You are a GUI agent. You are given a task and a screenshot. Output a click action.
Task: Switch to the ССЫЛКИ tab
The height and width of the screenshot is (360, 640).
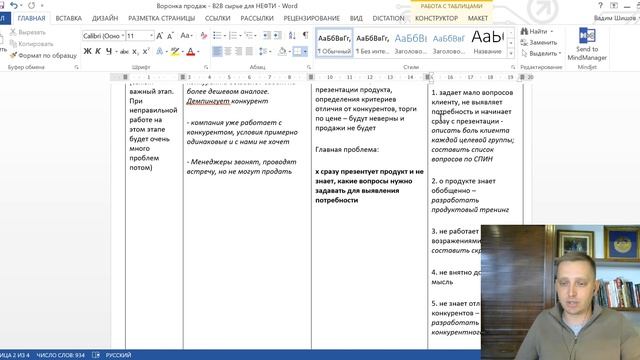click(218, 18)
